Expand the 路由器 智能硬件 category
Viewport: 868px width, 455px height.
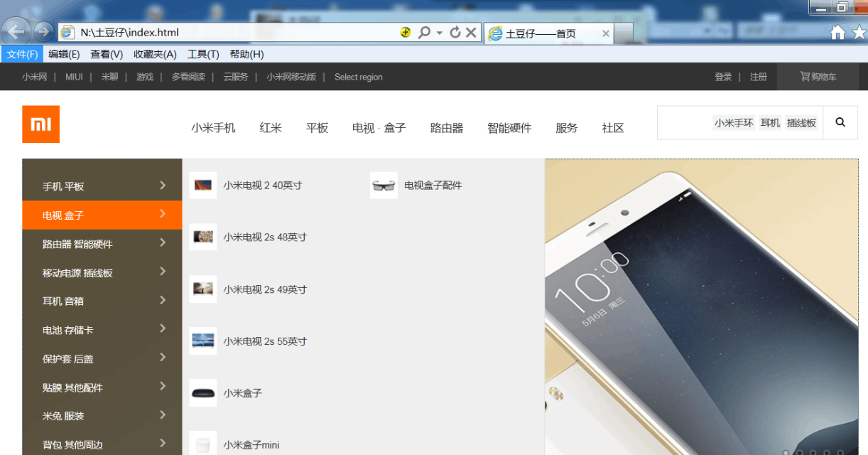point(102,244)
